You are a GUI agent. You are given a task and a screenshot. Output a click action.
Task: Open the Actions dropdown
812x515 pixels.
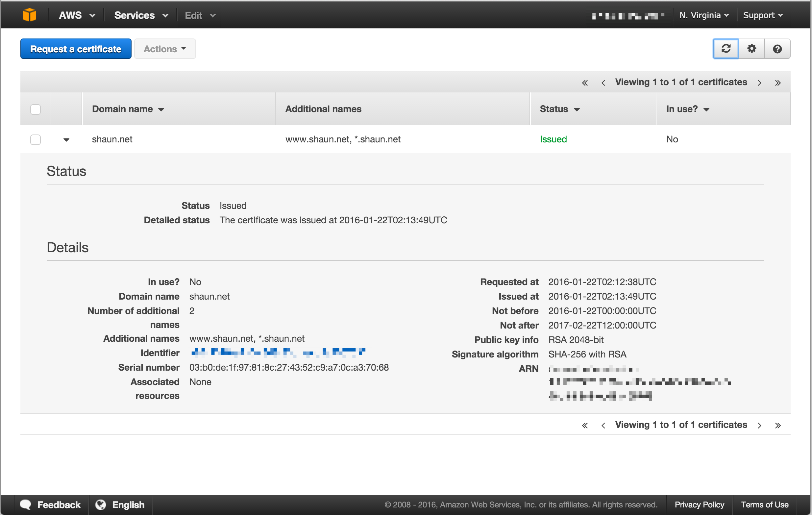click(x=165, y=49)
